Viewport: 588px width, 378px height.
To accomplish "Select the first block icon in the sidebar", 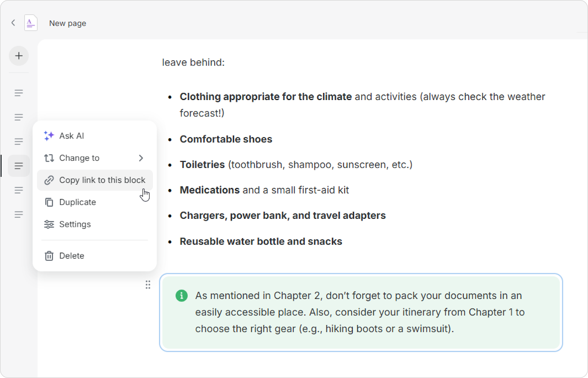I will (x=19, y=93).
